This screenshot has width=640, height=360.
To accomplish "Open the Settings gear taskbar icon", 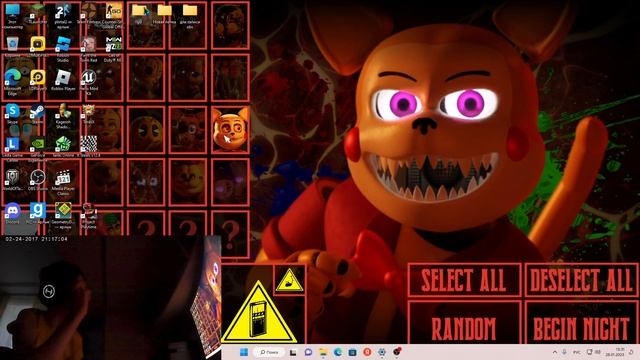I will 382,352.
